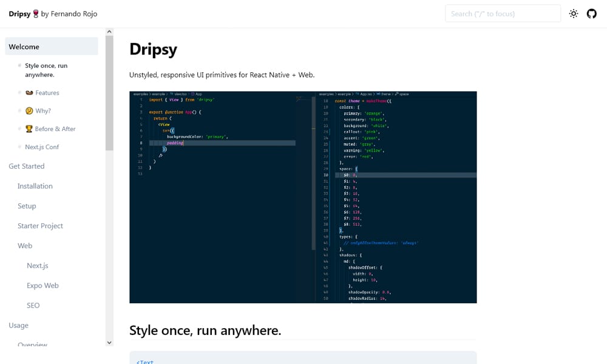Click the sidebar scroll down arrow

coord(109,343)
